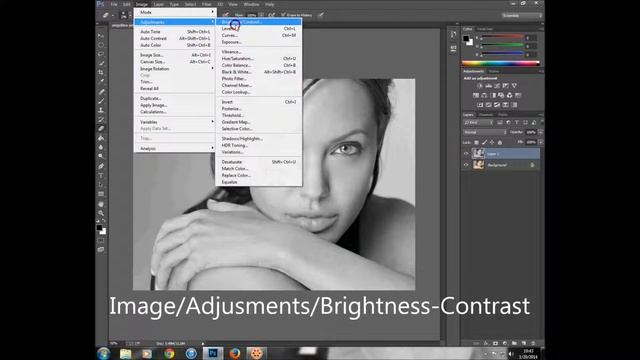640x360 pixels.
Task: Click the Windows Start orb
Action: click(104, 353)
